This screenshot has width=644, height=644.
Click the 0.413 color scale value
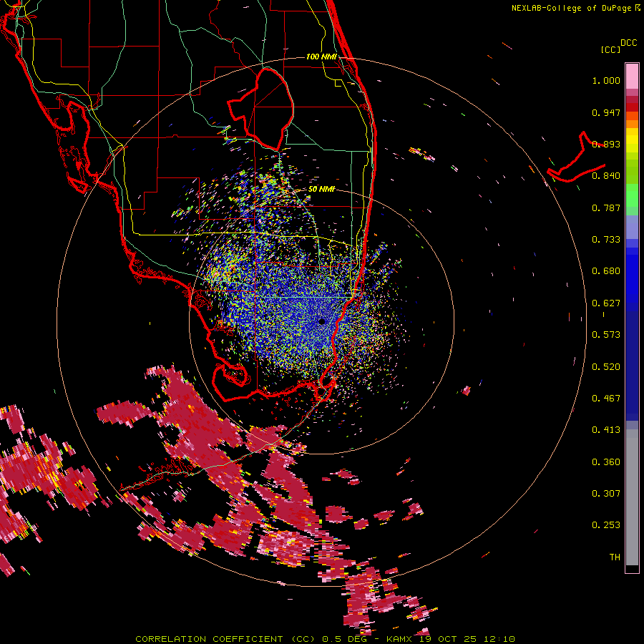coord(606,430)
